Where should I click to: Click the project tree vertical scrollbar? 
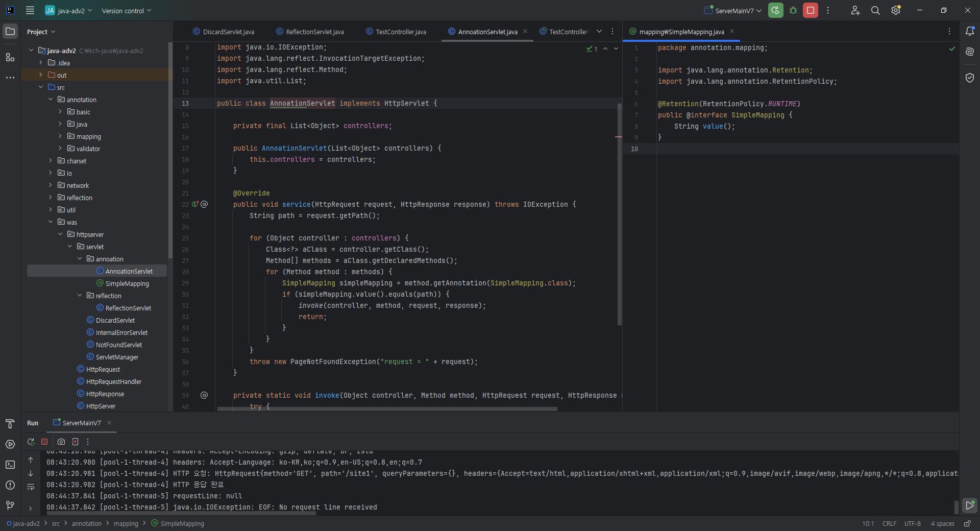pyautogui.click(x=170, y=150)
